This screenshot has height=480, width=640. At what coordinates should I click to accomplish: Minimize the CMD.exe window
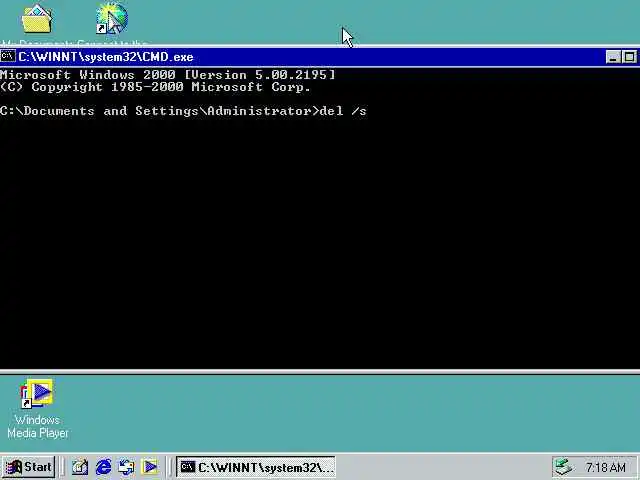613,57
